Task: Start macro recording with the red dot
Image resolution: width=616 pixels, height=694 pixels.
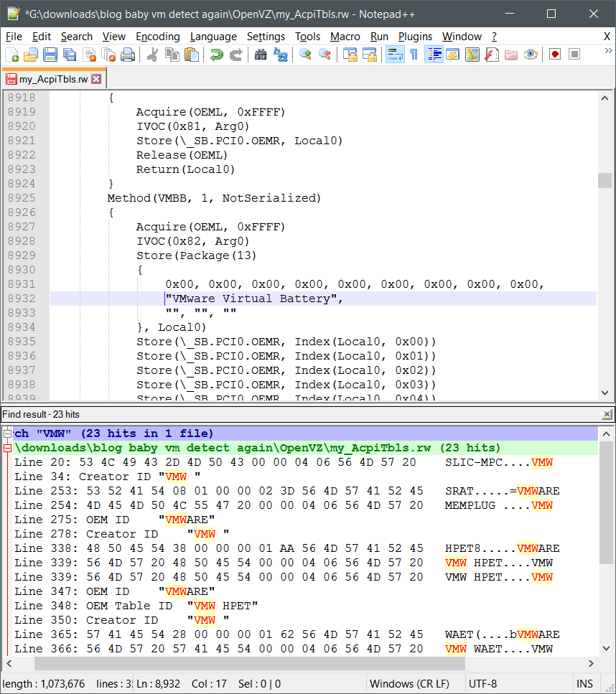Action: (x=555, y=55)
